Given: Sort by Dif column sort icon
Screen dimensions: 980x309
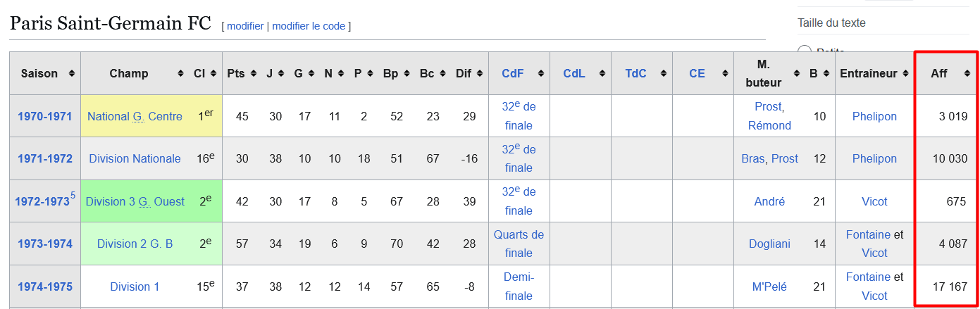Looking at the screenshot, I should (479, 74).
